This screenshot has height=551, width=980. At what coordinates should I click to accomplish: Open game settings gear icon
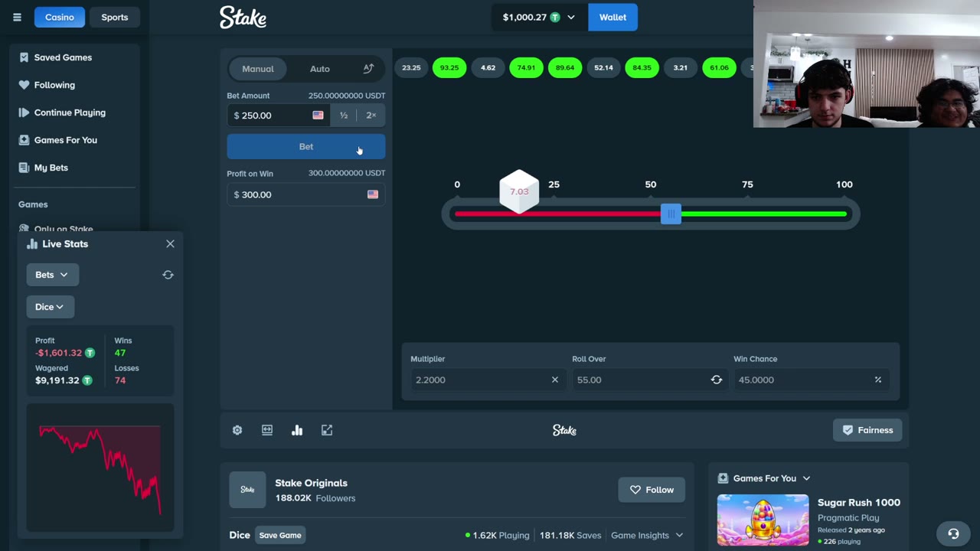click(237, 430)
